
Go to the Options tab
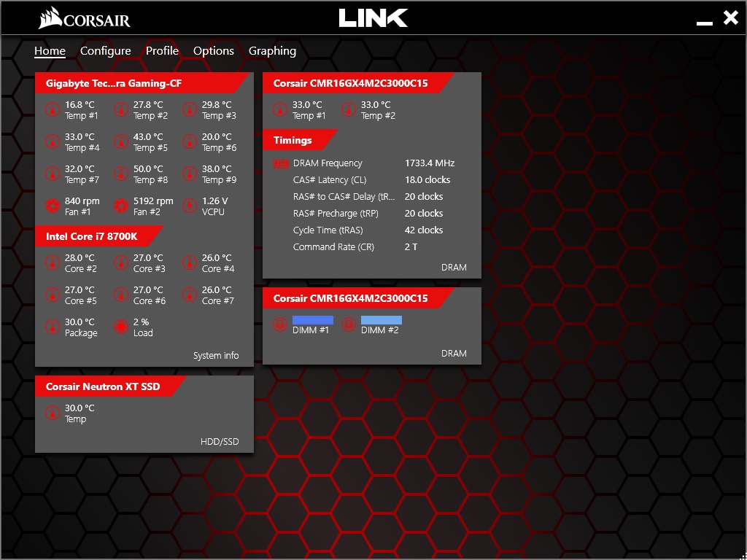point(214,51)
